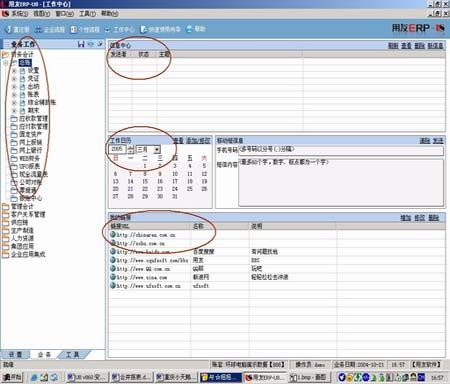Select the highlighted 总账 node
Image resolution: width=450 pixels, height=384 pixels.
pos(25,63)
